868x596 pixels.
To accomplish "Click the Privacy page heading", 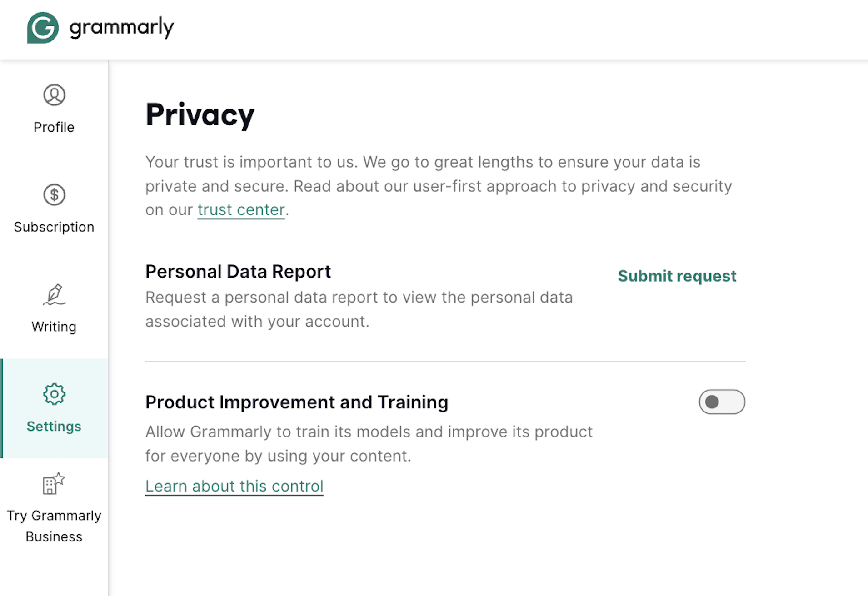I will pos(200,115).
